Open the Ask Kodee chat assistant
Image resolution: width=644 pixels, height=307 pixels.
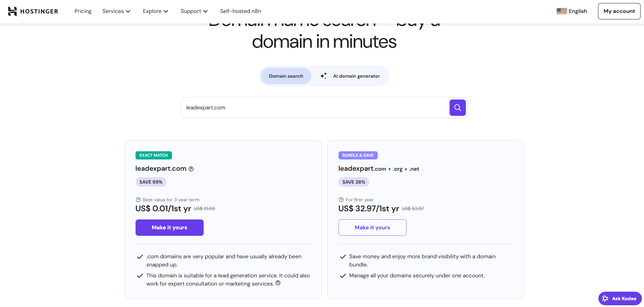[620, 298]
